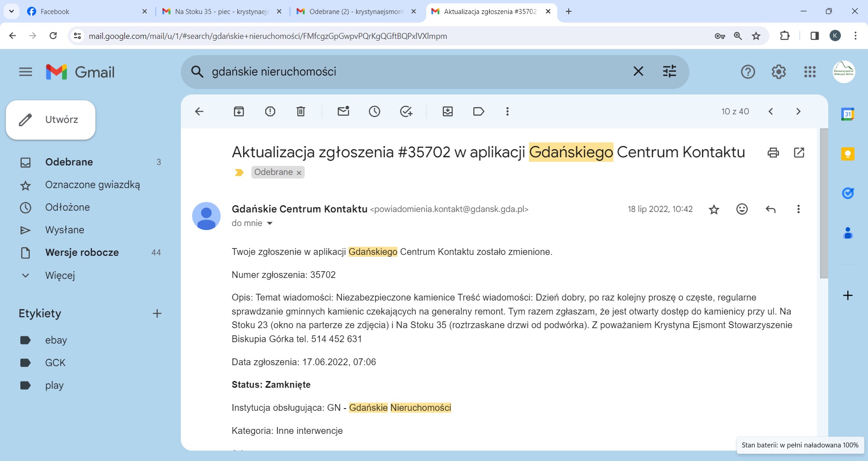Delete the email using the trash icon
Image resolution: width=868 pixels, height=461 pixels.
(x=301, y=112)
